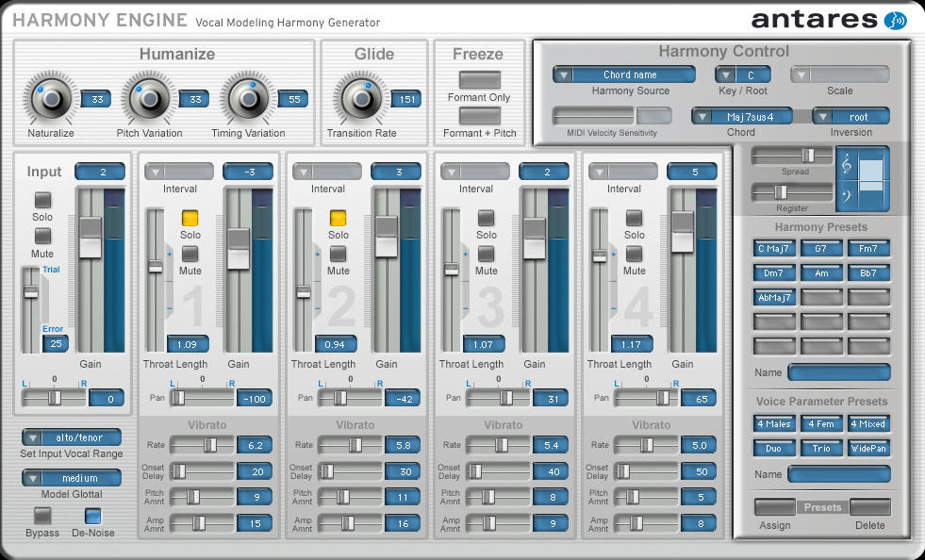Click the Naturalize knob

click(x=51, y=99)
